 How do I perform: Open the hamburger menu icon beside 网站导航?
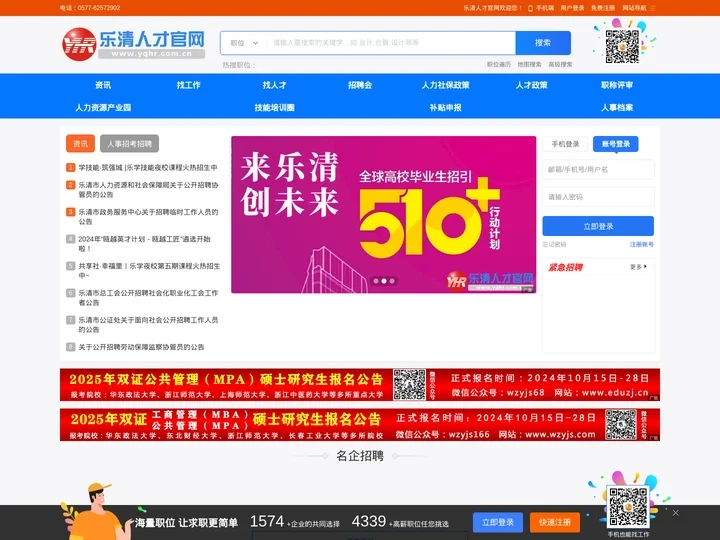click(x=652, y=8)
